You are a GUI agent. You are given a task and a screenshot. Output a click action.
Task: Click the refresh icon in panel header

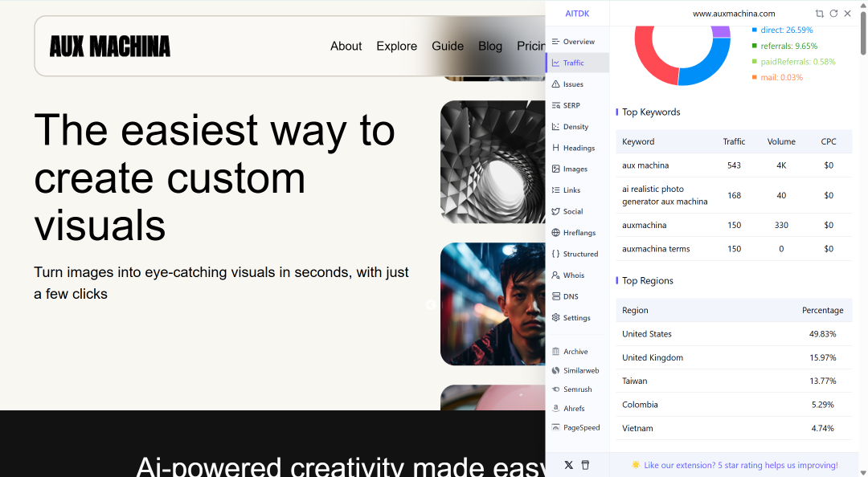click(833, 14)
